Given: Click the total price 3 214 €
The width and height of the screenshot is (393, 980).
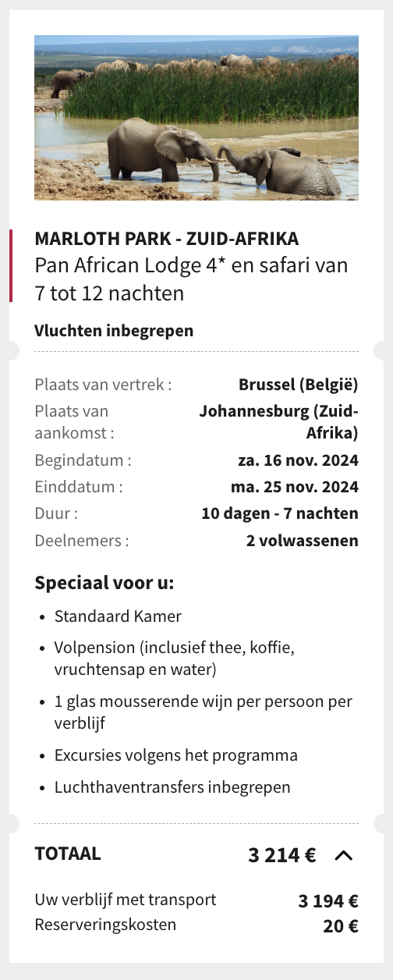Looking at the screenshot, I should point(282,855).
